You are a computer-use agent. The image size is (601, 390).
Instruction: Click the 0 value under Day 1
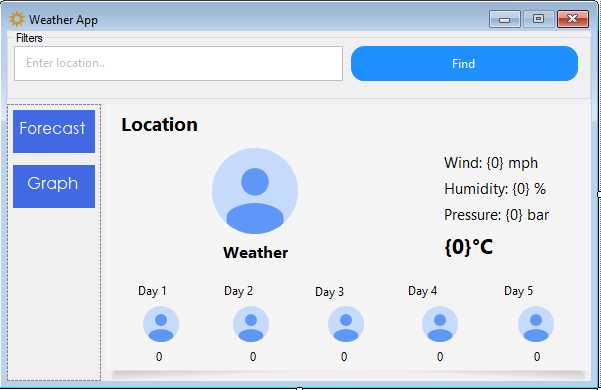(x=159, y=357)
